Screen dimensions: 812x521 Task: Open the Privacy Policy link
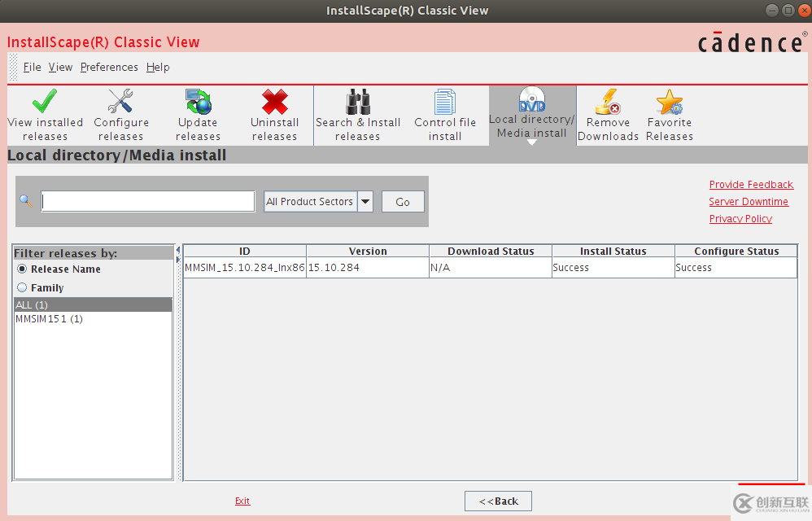pos(740,218)
